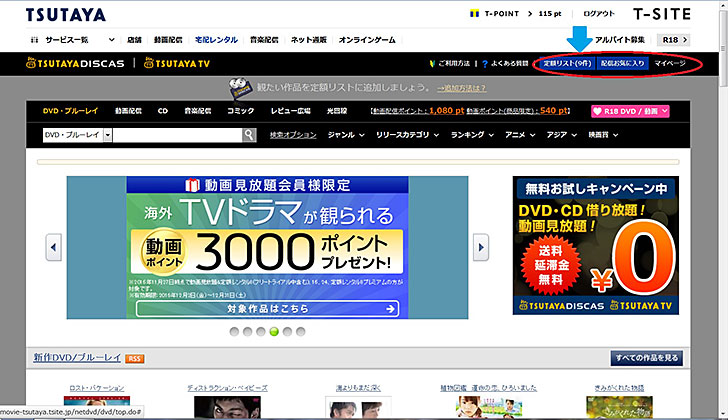Click the T-POINT card icon
The height and width of the screenshot is (420, 728).
click(x=474, y=14)
